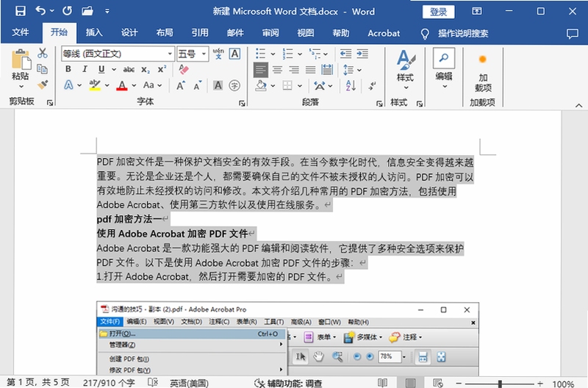Click the Add-ins (加载项) button
The image size is (588, 388).
483,73
